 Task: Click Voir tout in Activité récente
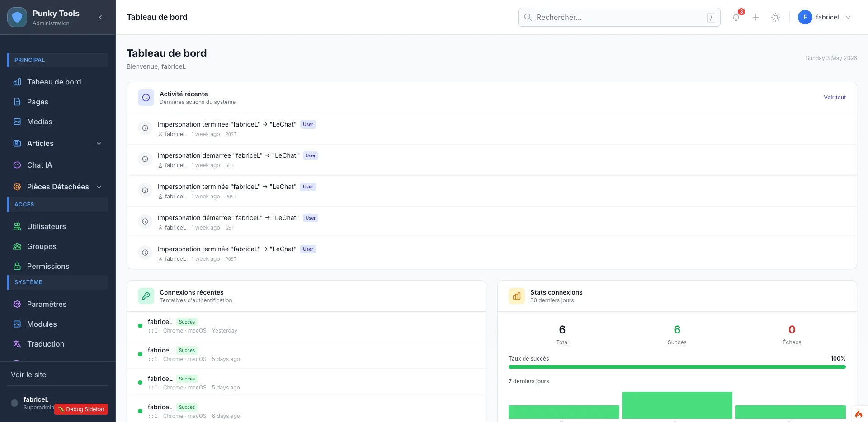click(835, 98)
